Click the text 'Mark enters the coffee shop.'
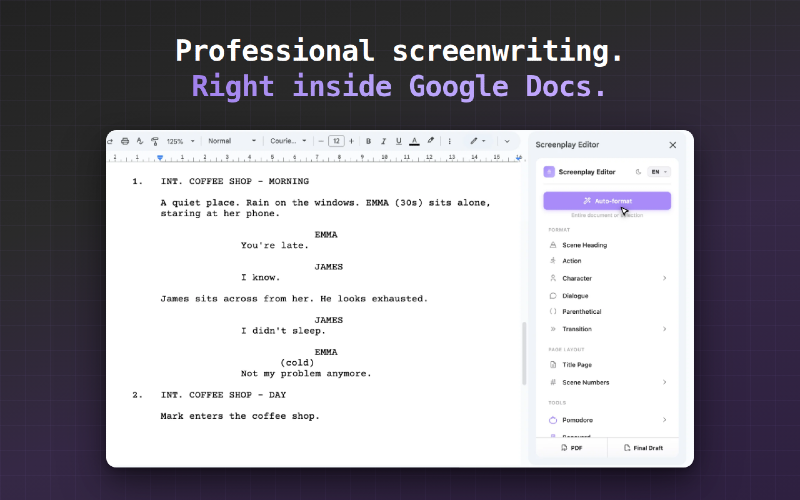 240,416
